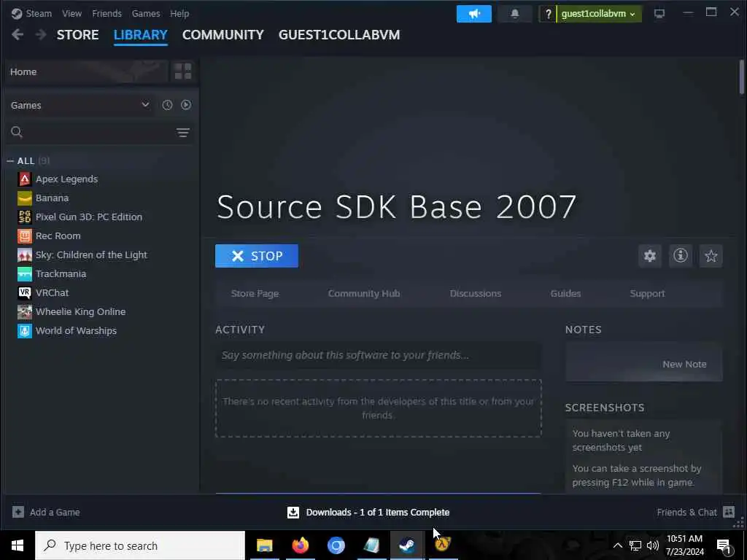Click the Wheelie King Online icon

point(25,312)
